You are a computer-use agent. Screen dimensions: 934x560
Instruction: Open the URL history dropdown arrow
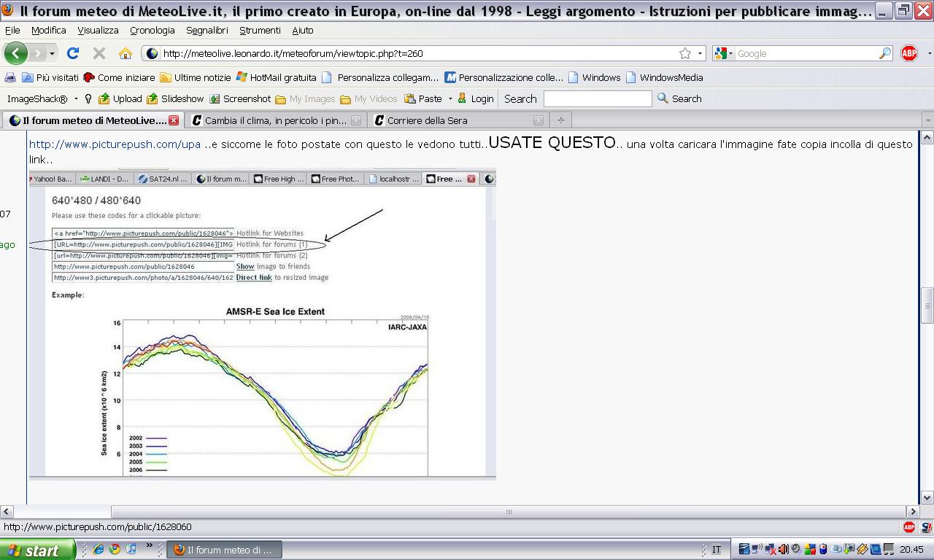pos(700,53)
